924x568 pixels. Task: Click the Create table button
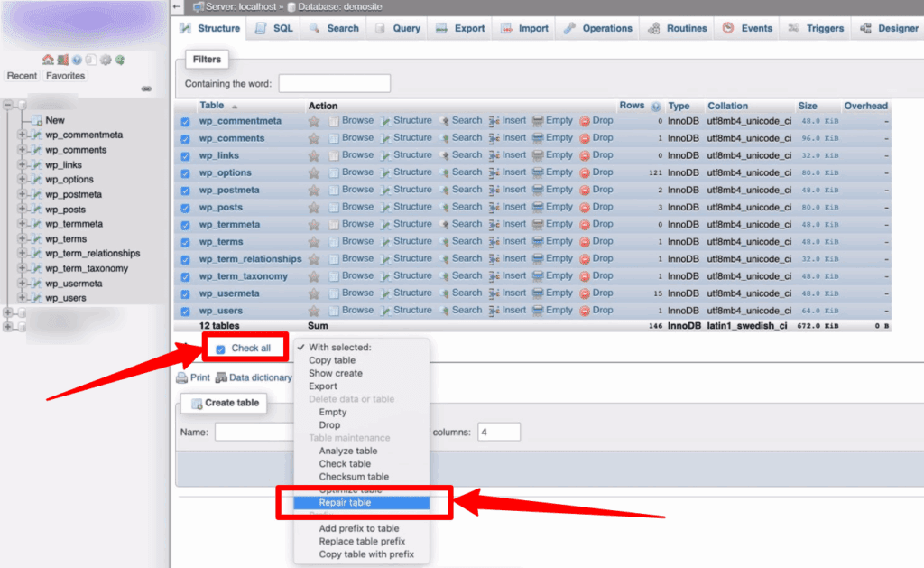(x=225, y=403)
